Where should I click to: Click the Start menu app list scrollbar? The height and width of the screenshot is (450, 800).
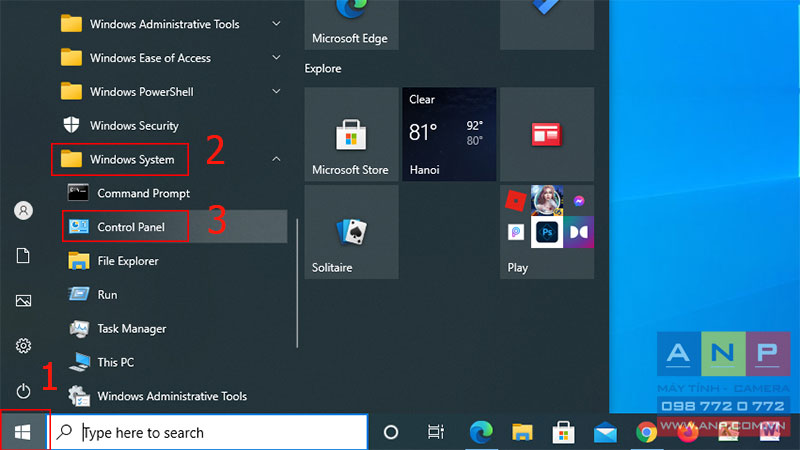(x=297, y=283)
